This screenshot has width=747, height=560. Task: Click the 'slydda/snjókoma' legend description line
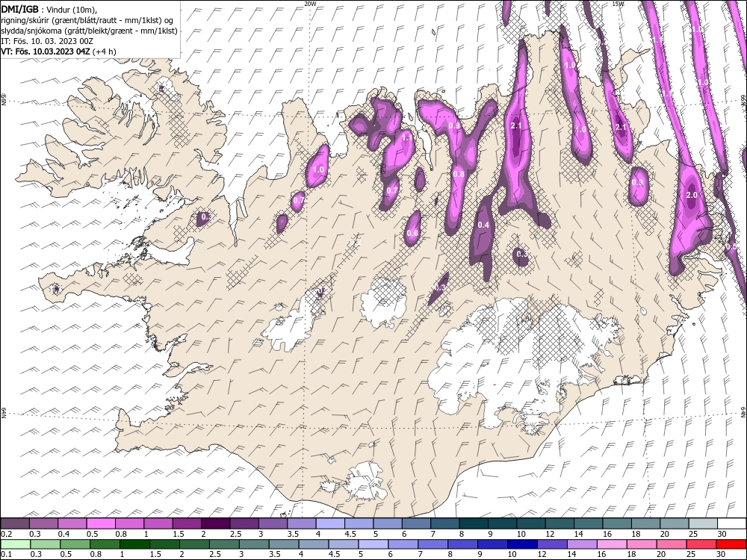point(89,31)
